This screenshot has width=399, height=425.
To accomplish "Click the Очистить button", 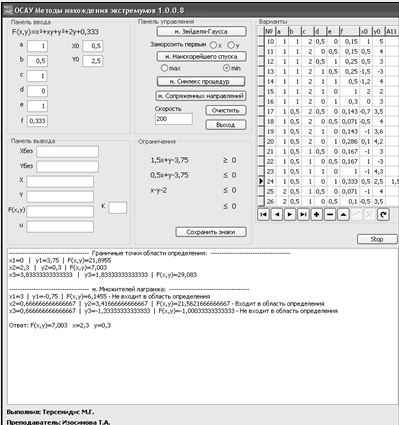I will tap(226, 110).
